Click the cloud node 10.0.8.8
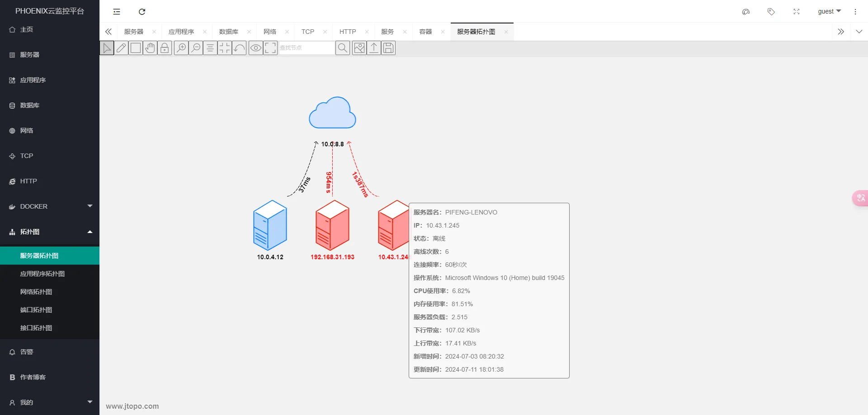This screenshot has width=868, height=415. click(x=332, y=113)
